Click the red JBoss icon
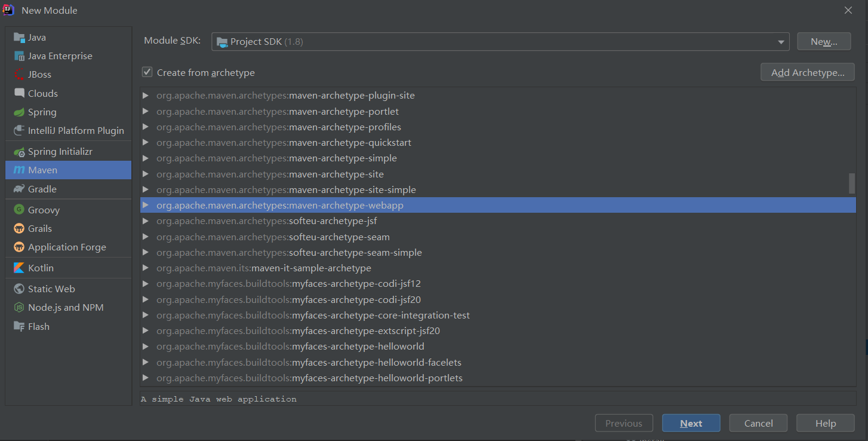Viewport: 868px width, 441px height. click(x=19, y=74)
